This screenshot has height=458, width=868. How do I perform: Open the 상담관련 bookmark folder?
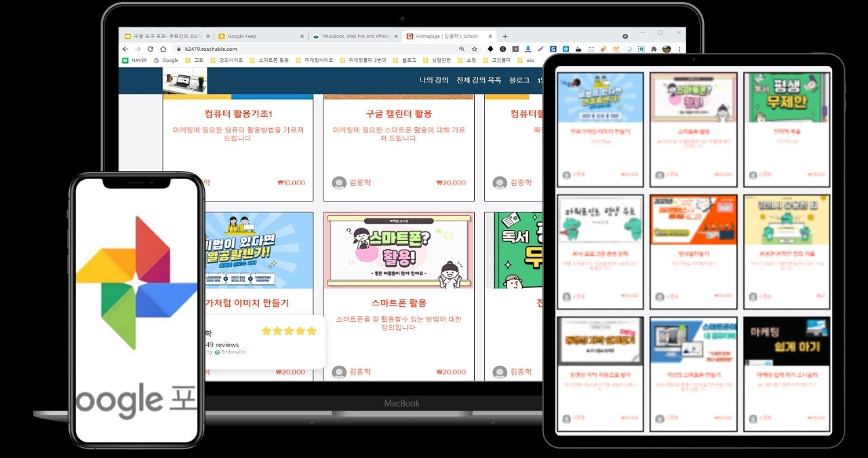click(439, 60)
